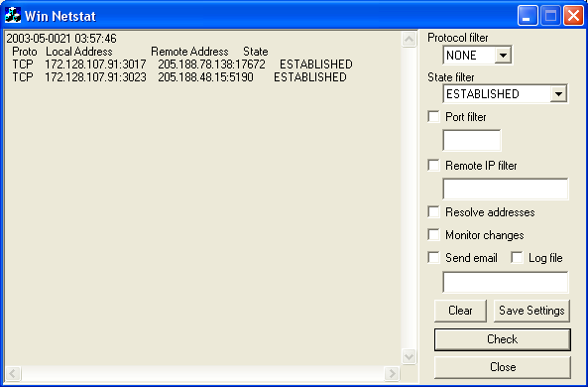Click the Proto column header text
The image size is (588, 387).
25,52
